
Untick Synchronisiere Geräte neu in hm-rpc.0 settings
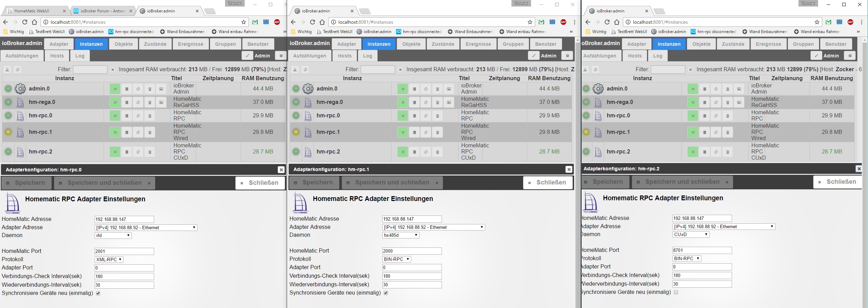[x=98, y=293]
